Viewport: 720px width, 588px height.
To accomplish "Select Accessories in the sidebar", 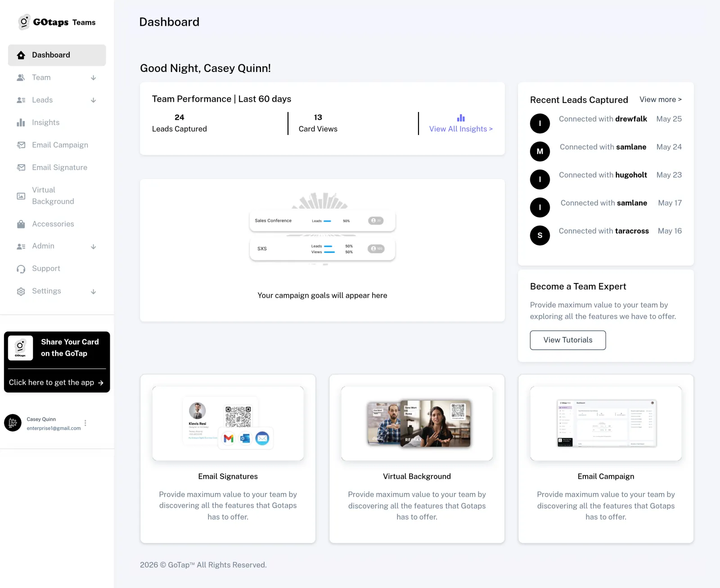I will coord(57,224).
